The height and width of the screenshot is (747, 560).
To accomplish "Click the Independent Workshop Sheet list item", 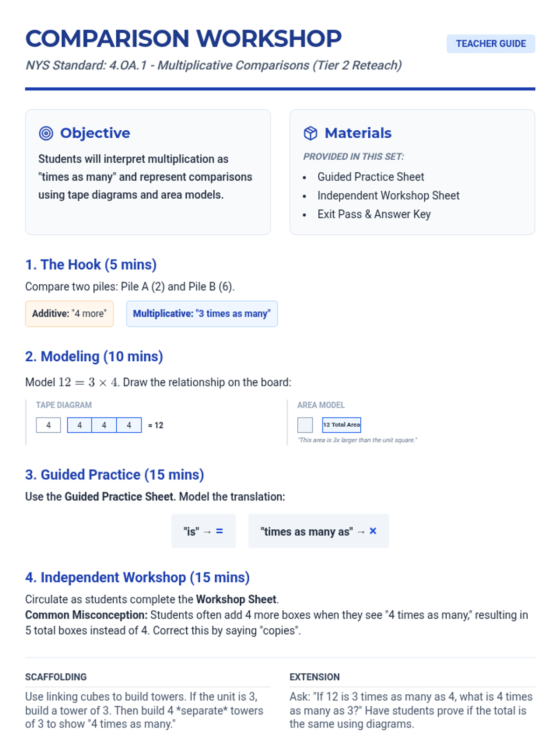I will [388, 196].
